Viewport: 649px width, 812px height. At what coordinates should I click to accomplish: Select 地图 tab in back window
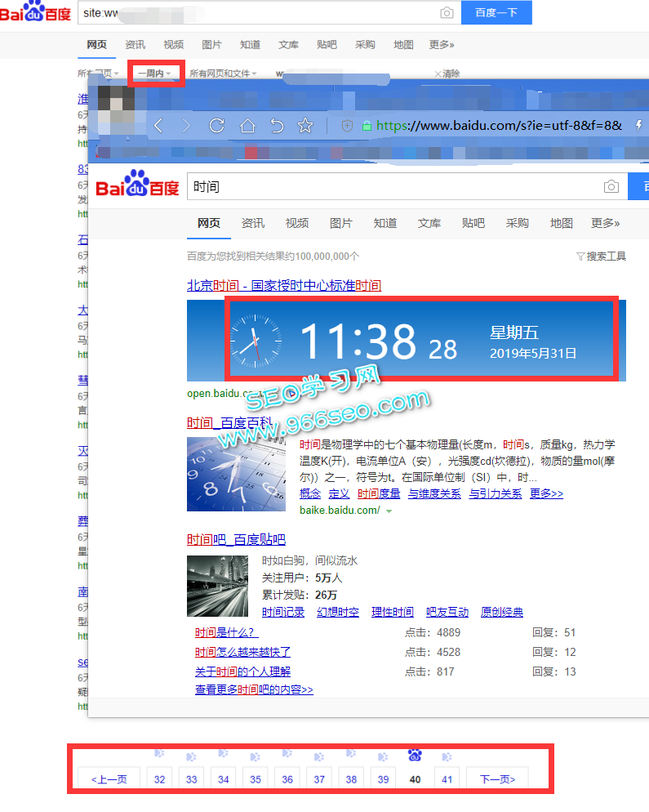tap(403, 45)
